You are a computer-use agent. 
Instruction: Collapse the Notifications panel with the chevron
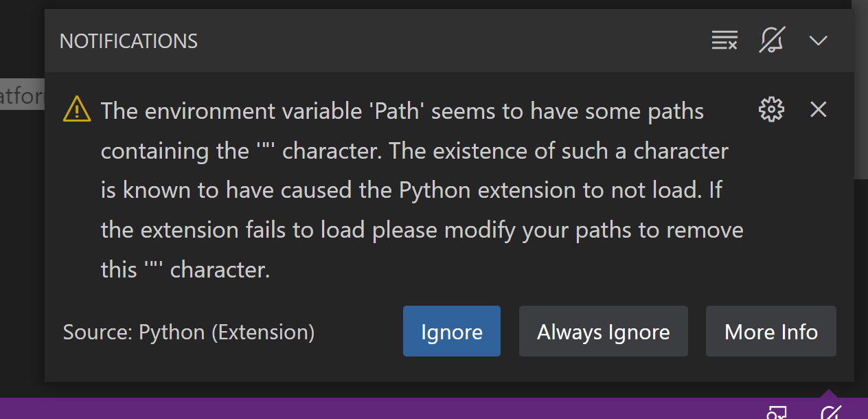click(x=818, y=41)
